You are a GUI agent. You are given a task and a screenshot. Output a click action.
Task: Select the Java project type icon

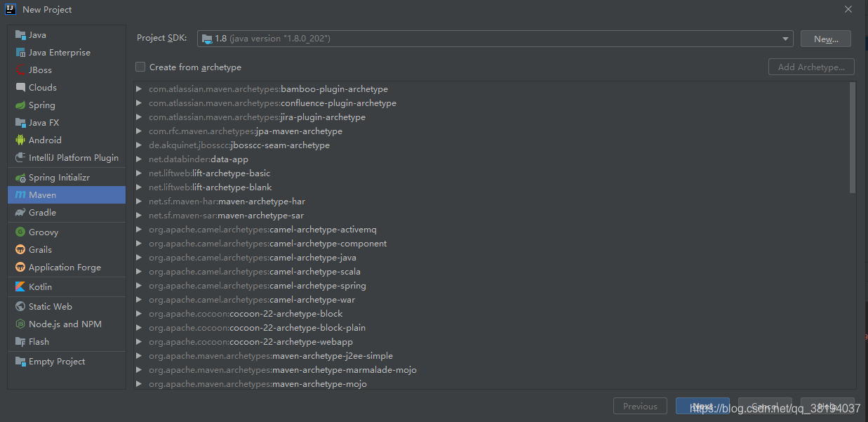[x=21, y=35]
